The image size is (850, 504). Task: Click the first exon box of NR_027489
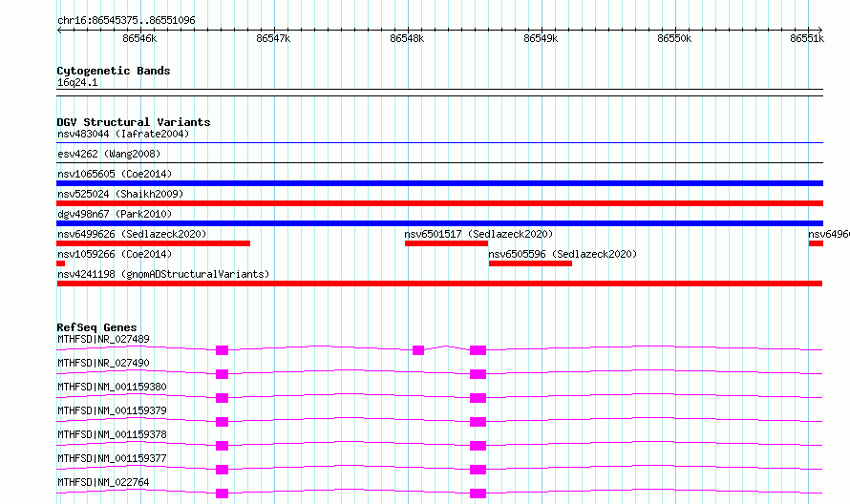tap(222, 350)
